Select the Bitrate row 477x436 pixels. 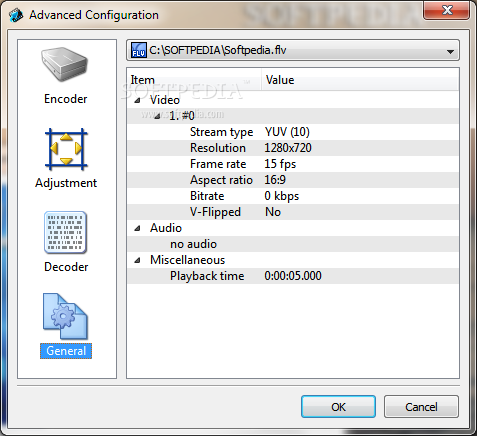click(293, 196)
